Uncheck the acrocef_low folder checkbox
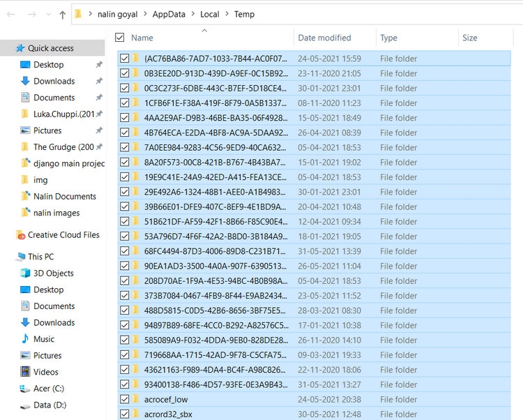Viewport: 523px width, 420px height. click(x=124, y=400)
